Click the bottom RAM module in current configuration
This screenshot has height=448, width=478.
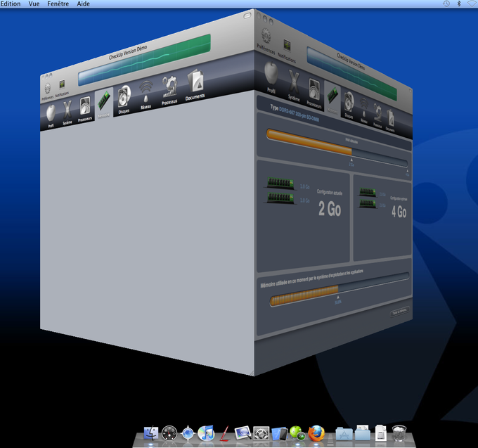click(280, 198)
